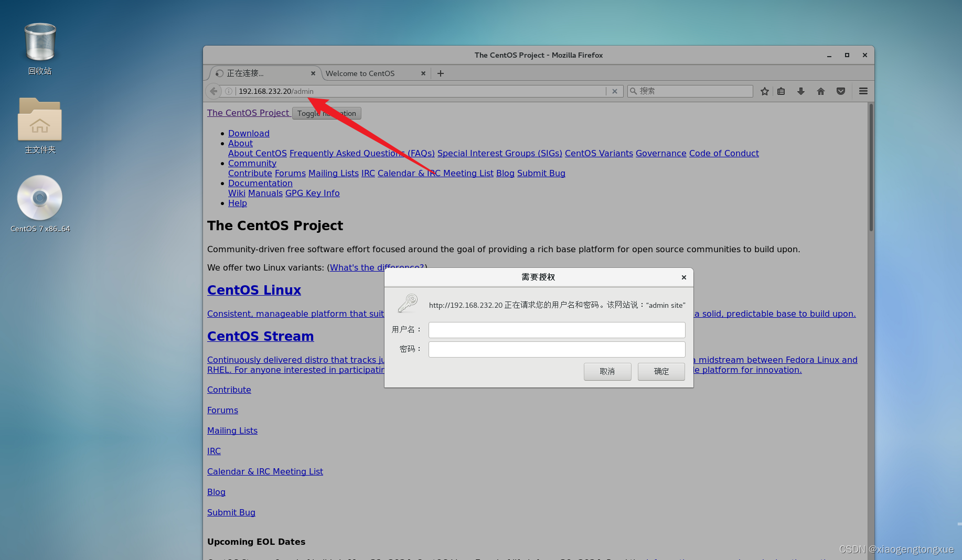Open the Community link
This screenshot has width=962, height=560.
[252, 163]
